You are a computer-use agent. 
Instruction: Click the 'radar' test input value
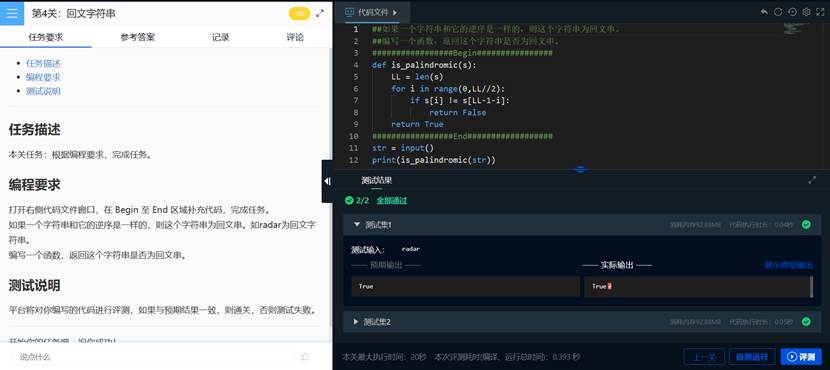tap(411, 249)
